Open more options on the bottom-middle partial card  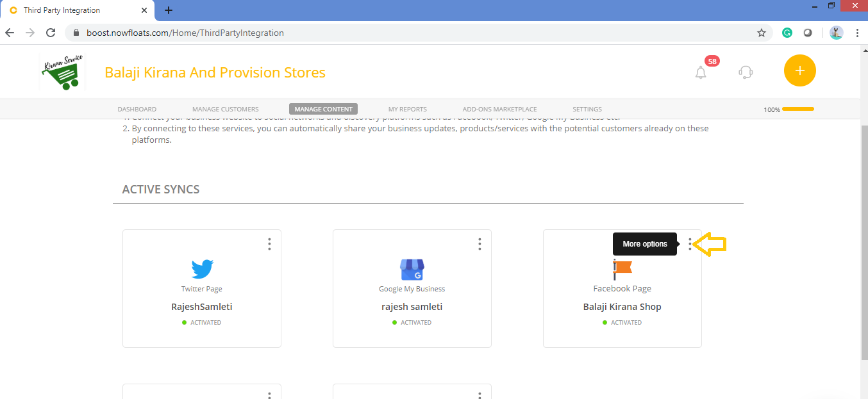pos(480,395)
